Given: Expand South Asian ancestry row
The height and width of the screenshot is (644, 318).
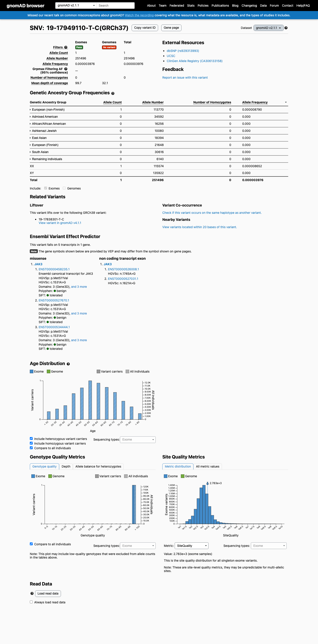Looking at the screenshot, I should click(x=39, y=152).
